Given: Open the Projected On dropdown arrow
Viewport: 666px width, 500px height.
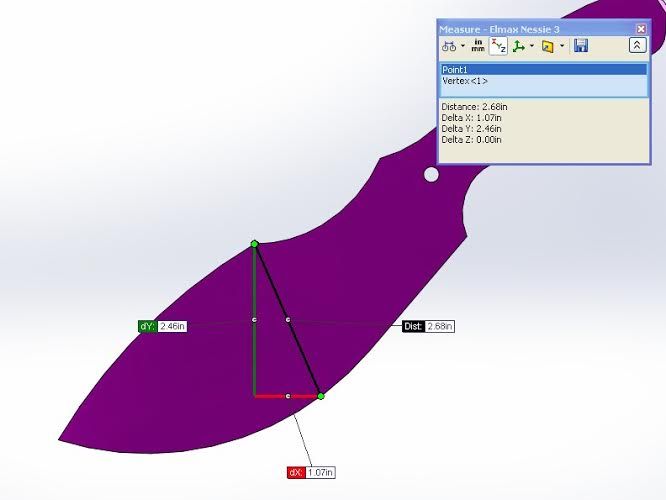Looking at the screenshot, I should point(562,46).
